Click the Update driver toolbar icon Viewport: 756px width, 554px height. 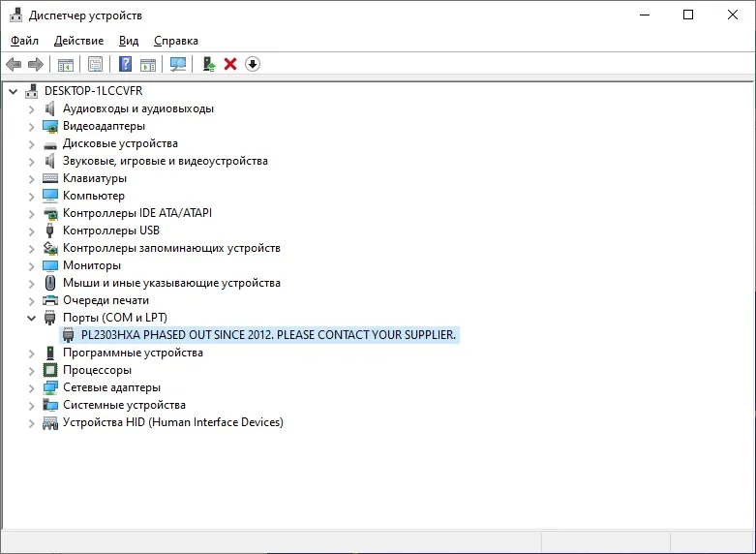click(x=209, y=64)
